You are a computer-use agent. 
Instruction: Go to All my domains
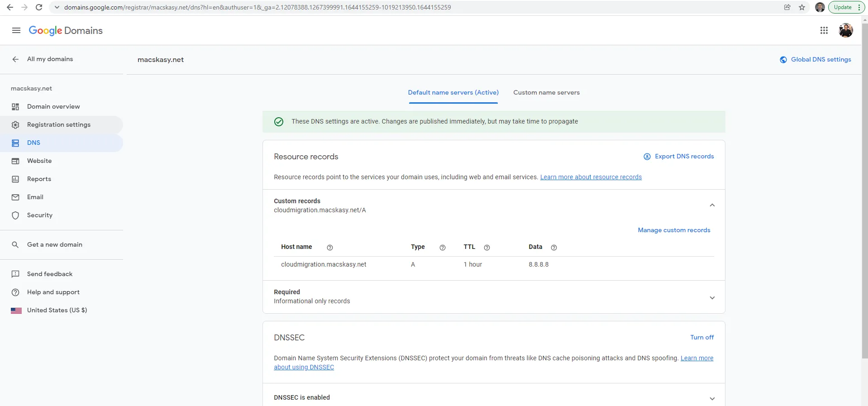click(x=50, y=59)
